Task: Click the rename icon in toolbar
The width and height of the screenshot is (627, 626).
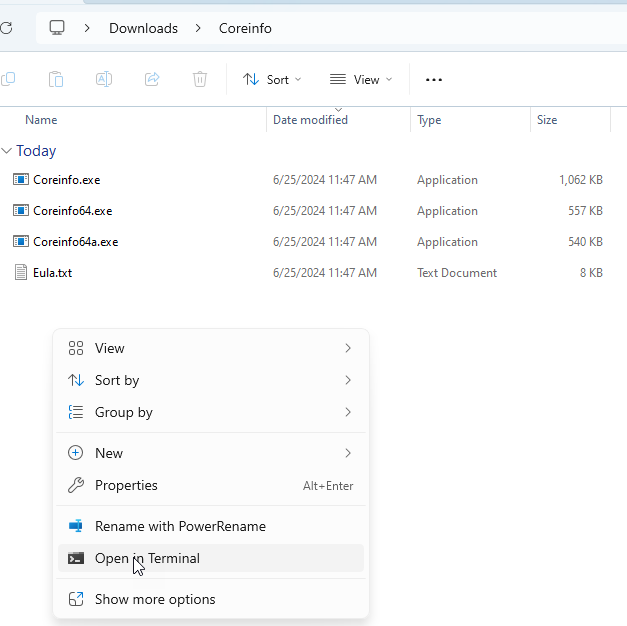Action: click(104, 79)
